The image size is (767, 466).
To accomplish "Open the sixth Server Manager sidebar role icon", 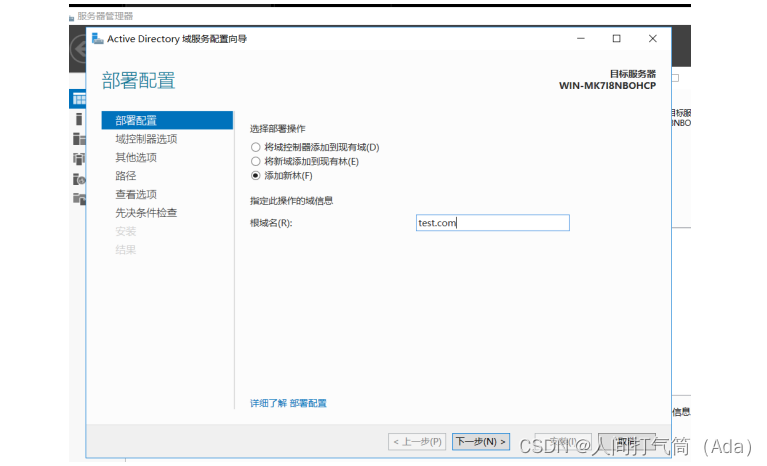I will (x=79, y=199).
